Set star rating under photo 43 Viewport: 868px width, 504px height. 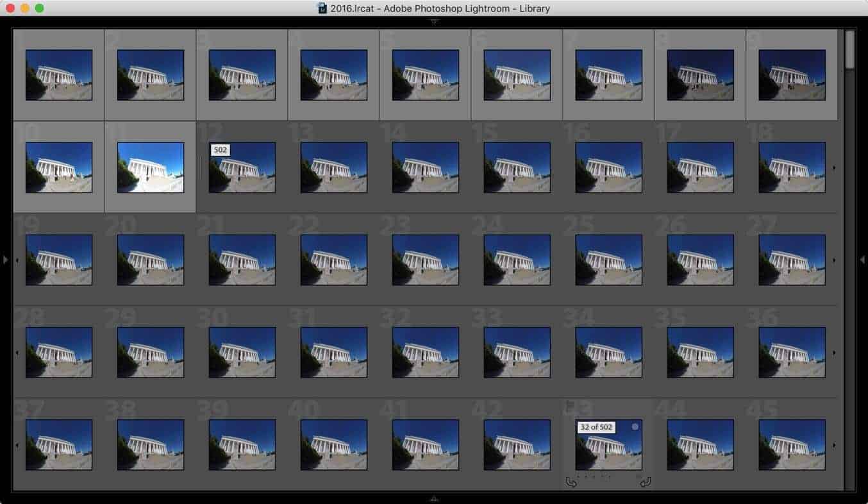[594, 476]
